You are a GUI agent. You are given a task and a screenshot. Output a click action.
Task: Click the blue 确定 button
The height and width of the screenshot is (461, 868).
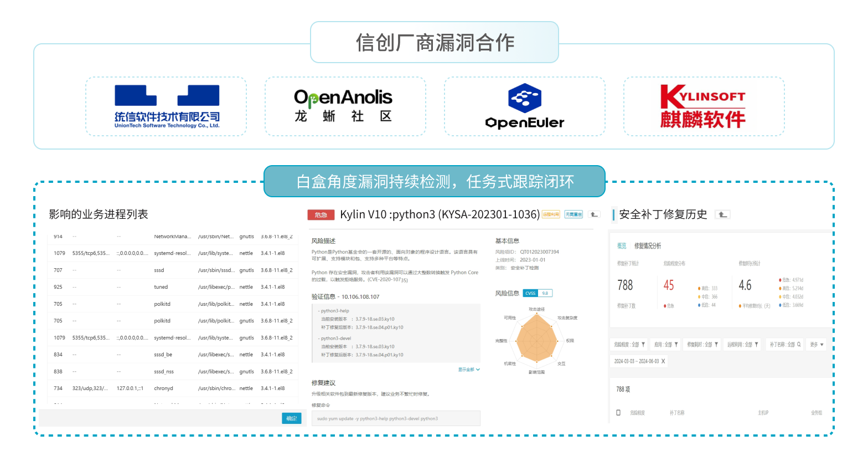pyautogui.click(x=292, y=418)
